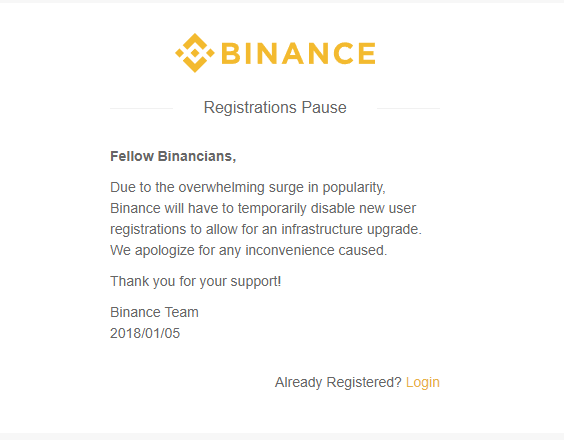Image resolution: width=564 pixels, height=440 pixels.
Task: Click the word popularity in the message
Action: [x=352, y=187]
